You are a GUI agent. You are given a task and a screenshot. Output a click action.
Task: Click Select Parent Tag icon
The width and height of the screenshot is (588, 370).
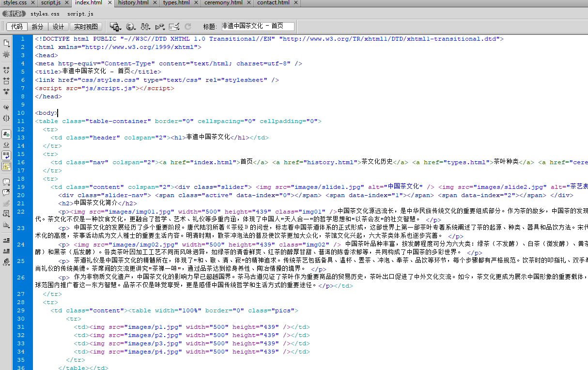(x=6, y=108)
